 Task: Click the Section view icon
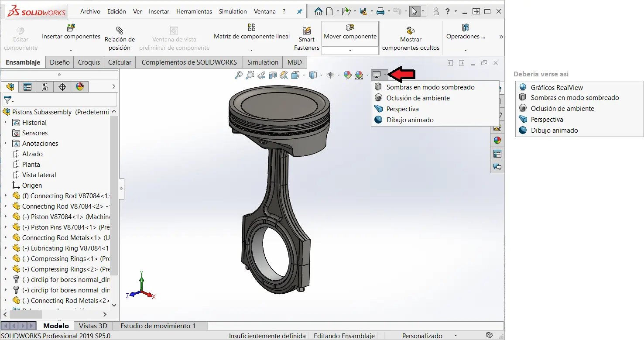(273, 75)
